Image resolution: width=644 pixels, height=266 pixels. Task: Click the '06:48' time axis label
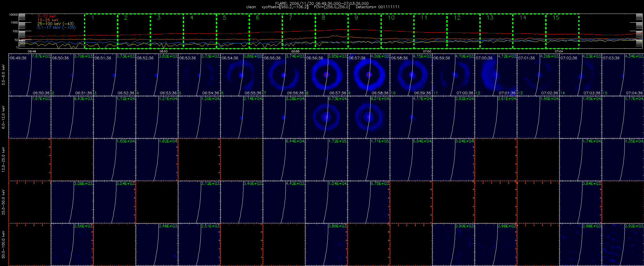click(x=32, y=52)
